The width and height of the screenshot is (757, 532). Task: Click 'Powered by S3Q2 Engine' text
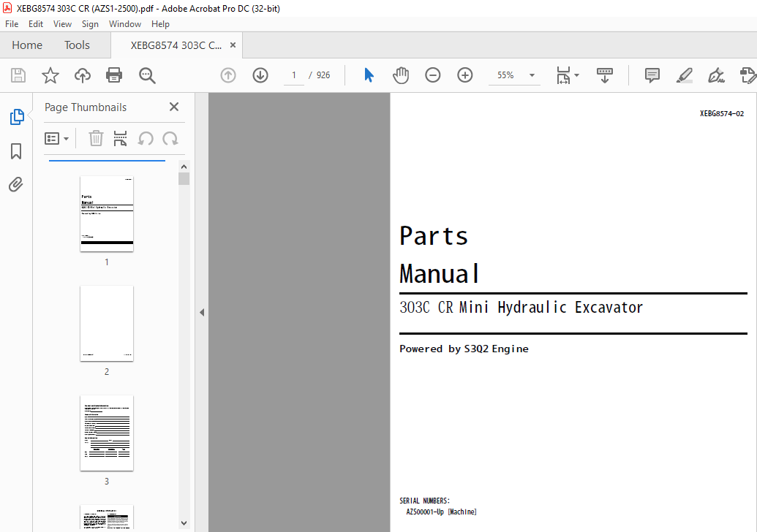(x=464, y=349)
